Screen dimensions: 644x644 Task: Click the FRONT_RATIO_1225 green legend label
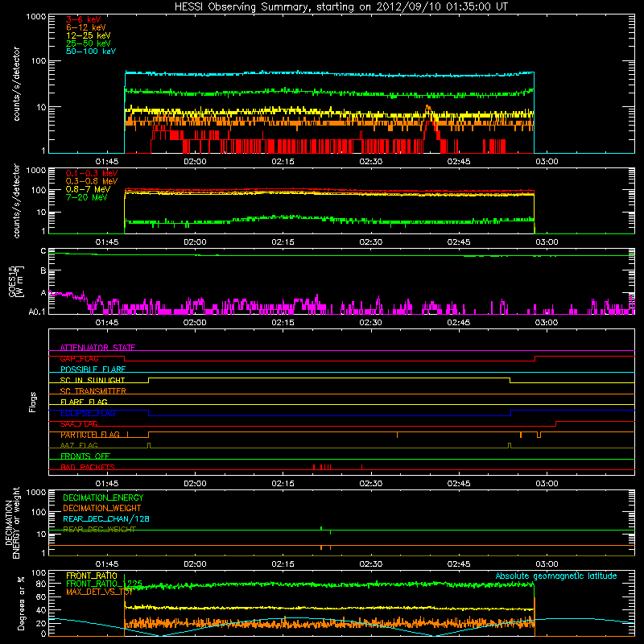105,584
